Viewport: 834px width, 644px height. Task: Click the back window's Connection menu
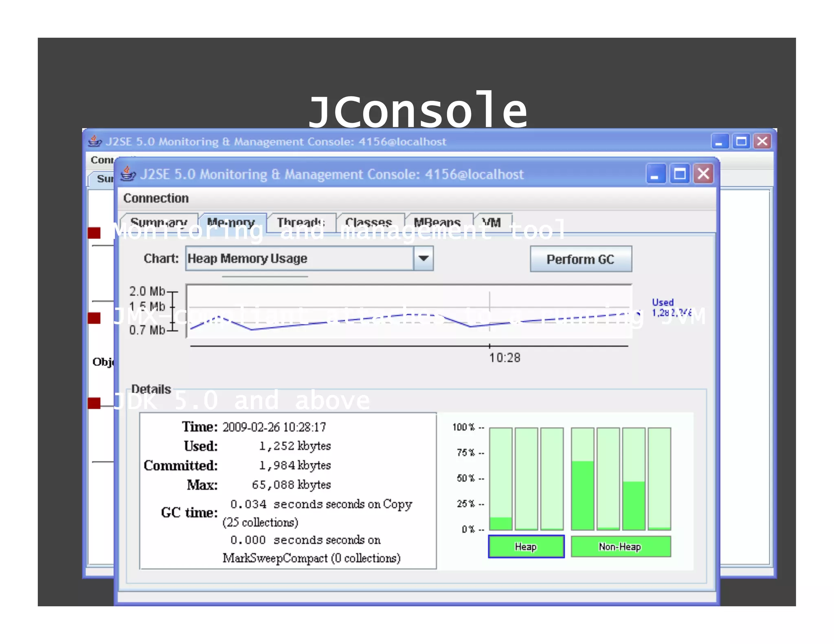coord(102,160)
